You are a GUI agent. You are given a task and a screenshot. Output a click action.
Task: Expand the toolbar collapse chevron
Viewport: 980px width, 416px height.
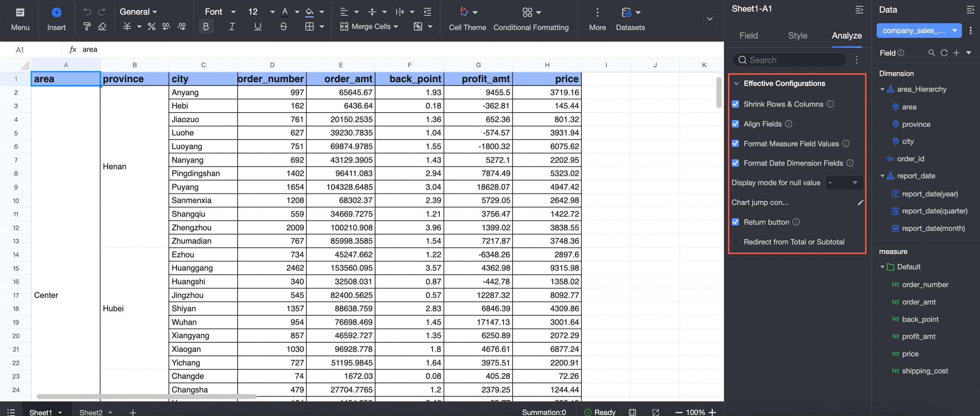(710, 19)
